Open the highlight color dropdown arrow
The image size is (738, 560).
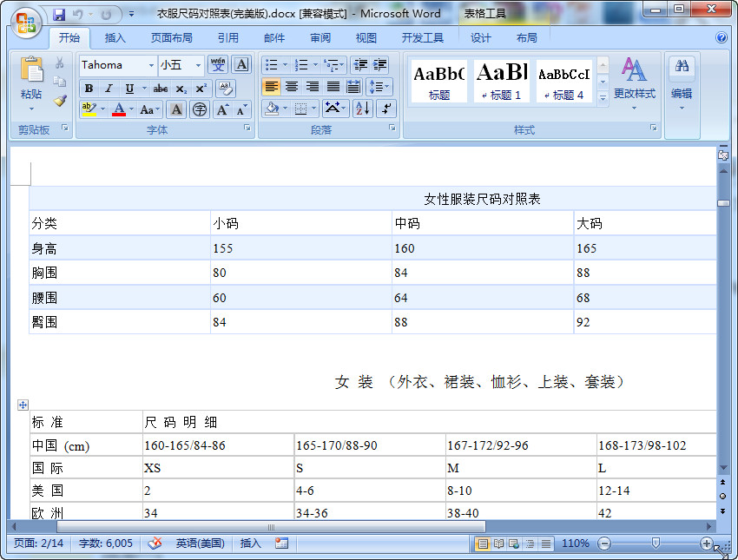pyautogui.click(x=102, y=109)
